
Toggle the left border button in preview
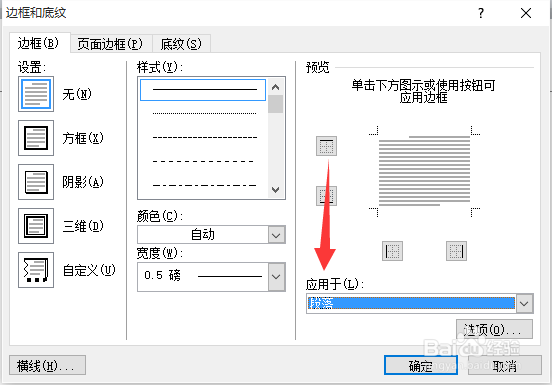tap(393, 251)
